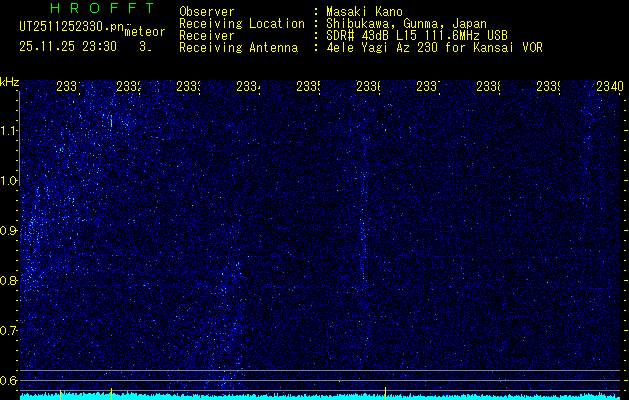Image resolution: width=629 pixels, height=400 pixels.
Task: Select 4ele Yagi Az 230 for Kansai VOR
Action: pos(434,48)
